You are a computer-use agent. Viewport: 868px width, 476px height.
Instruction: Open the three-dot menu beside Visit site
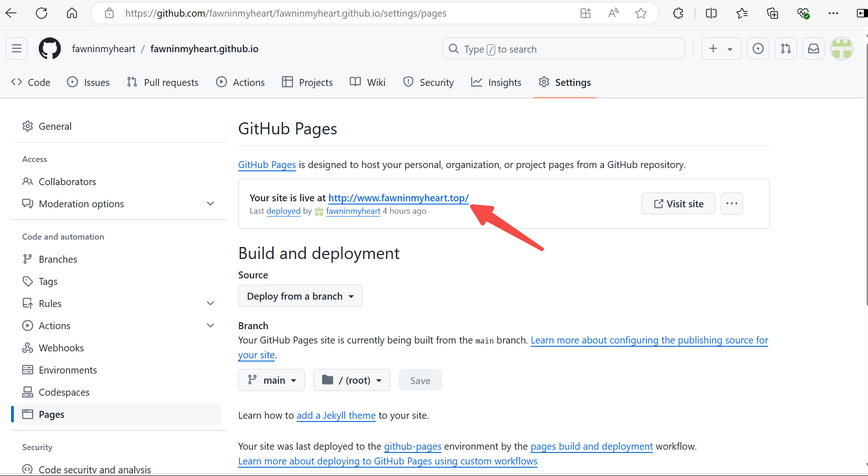732,204
